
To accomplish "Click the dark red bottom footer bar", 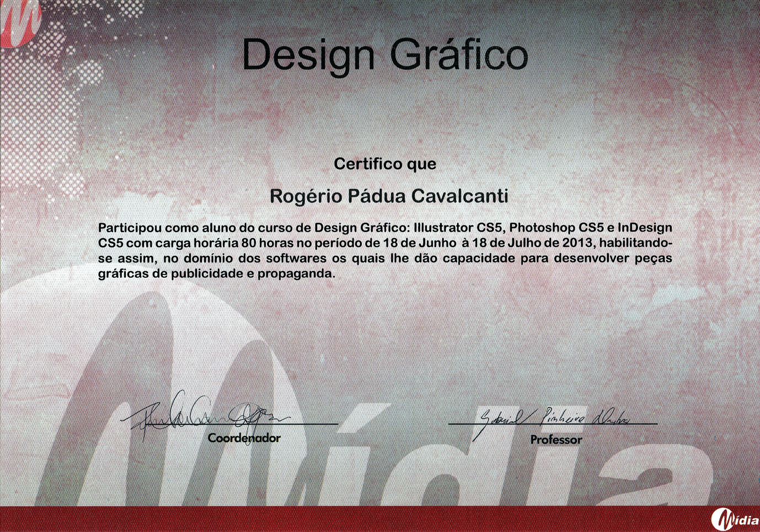I will pos(353,519).
